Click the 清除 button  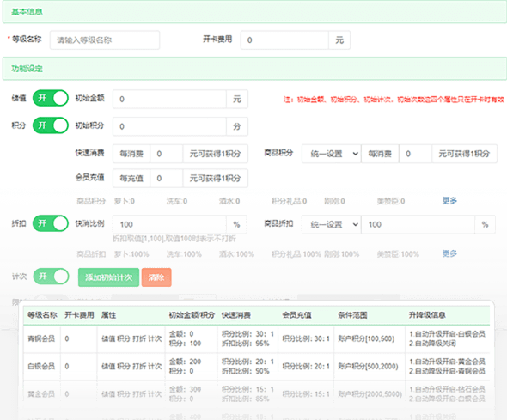click(156, 277)
